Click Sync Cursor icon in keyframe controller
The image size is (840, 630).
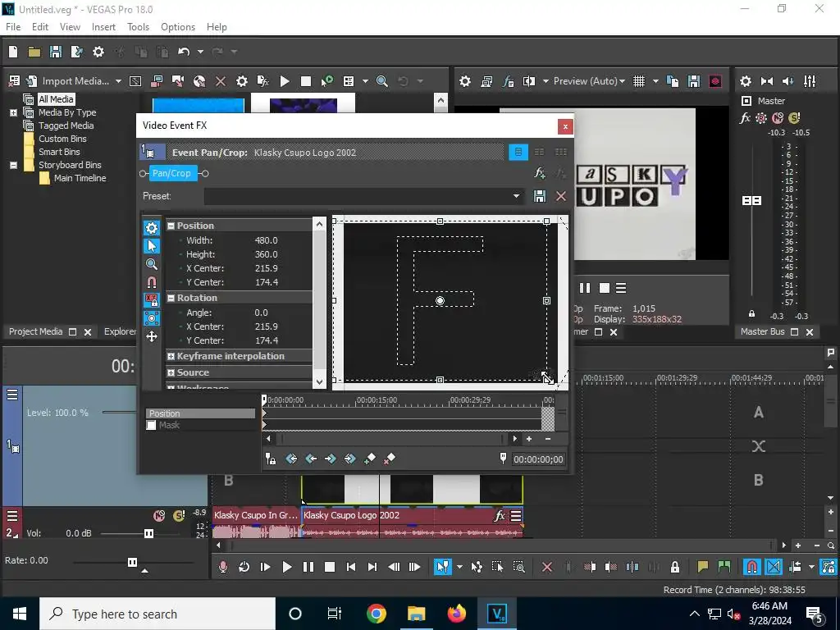coord(271,459)
